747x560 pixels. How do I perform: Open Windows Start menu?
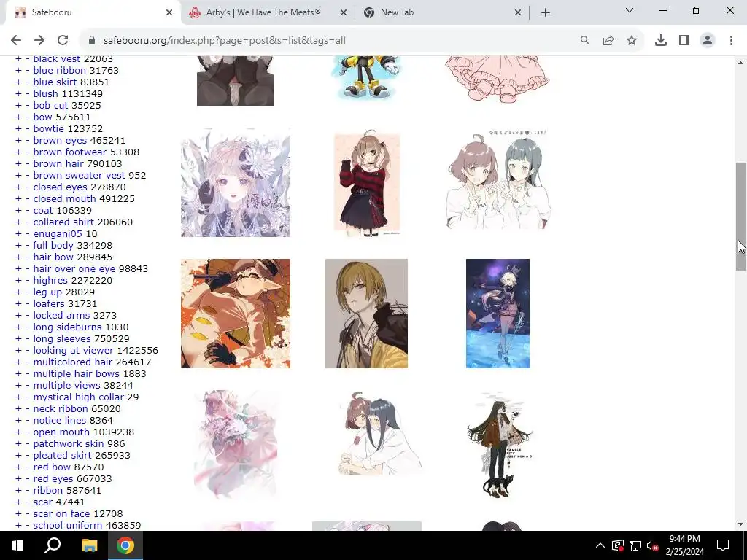[18, 545]
